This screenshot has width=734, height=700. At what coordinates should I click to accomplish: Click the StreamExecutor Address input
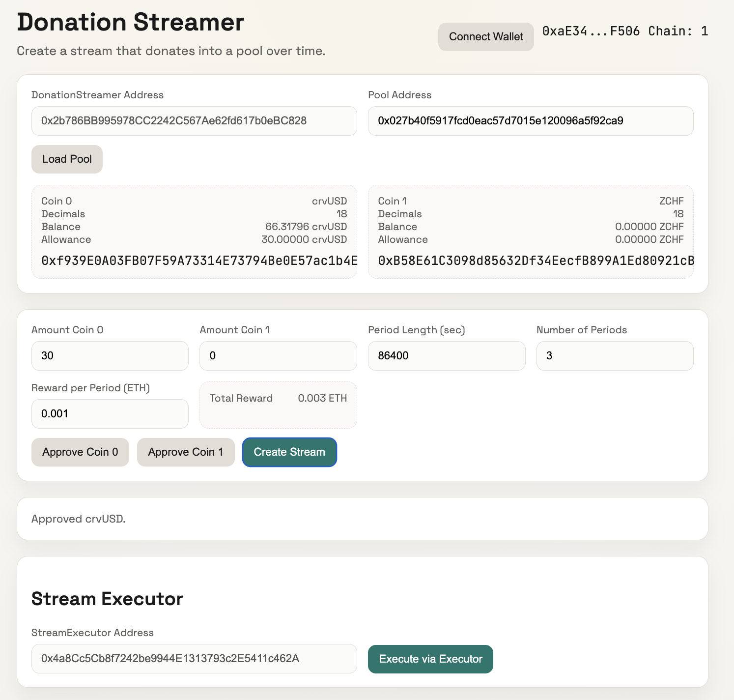point(194,659)
